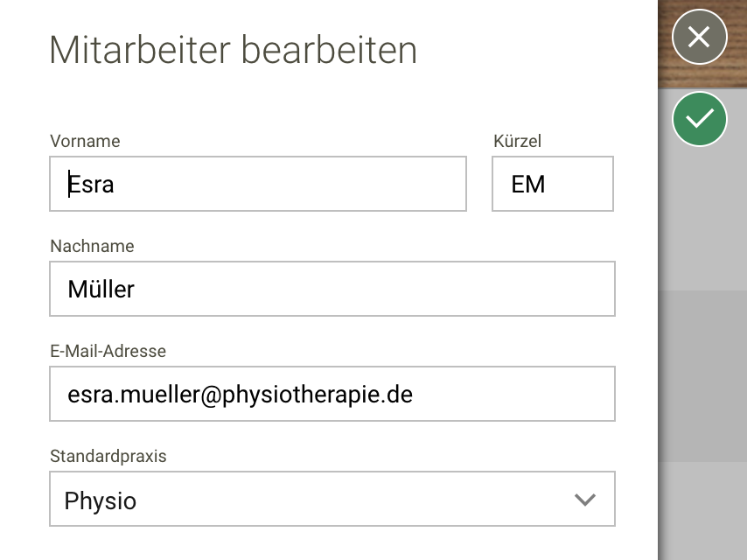Click the Mitarbeiter bearbeiten dialog title
Image resolution: width=747 pixels, height=560 pixels.
(x=233, y=50)
